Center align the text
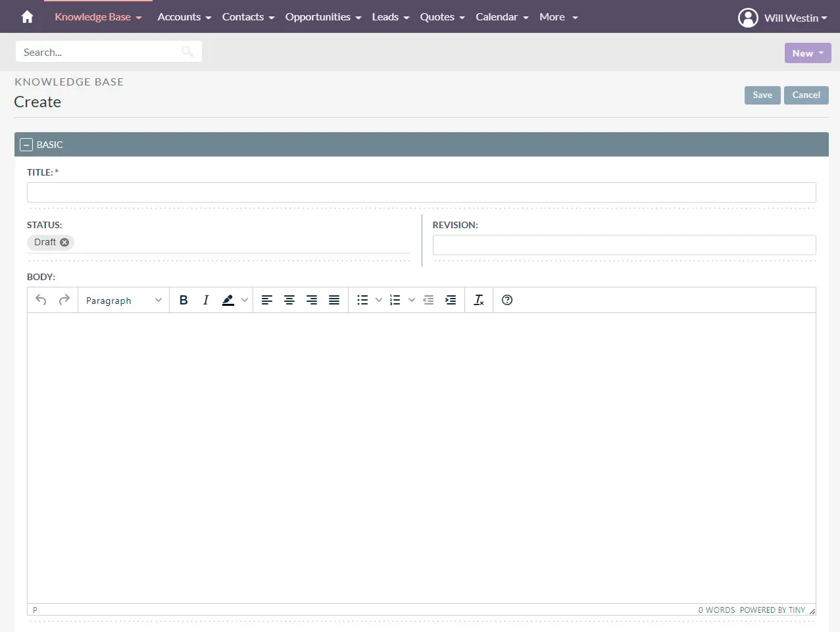 (x=289, y=300)
